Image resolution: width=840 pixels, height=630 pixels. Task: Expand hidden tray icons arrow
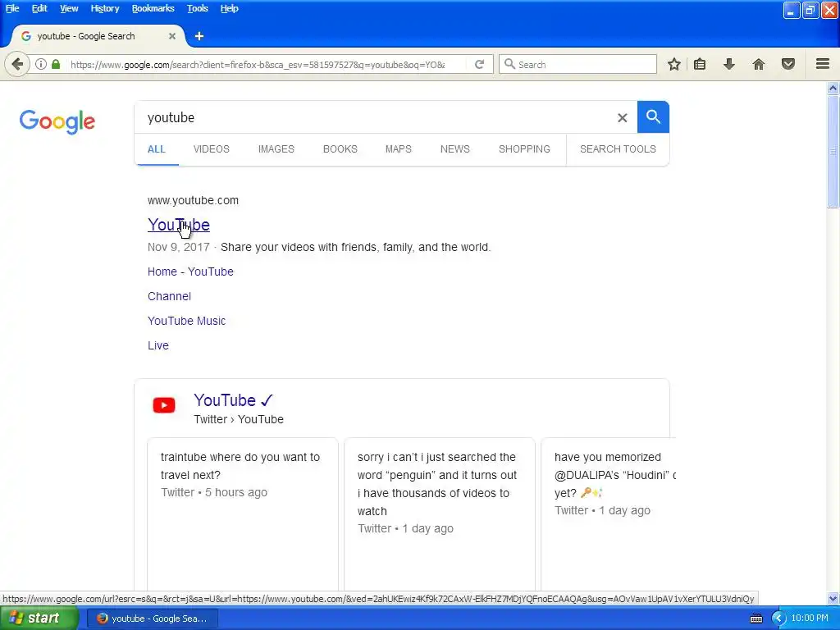coord(778,619)
